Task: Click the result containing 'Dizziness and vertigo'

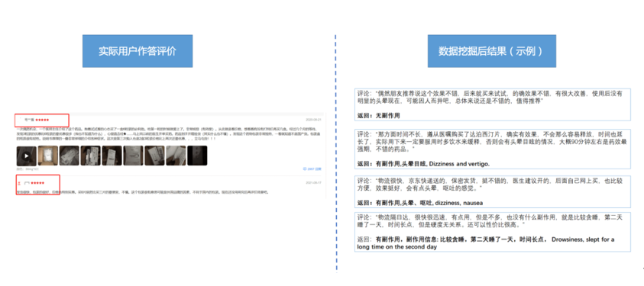Action: point(423,163)
